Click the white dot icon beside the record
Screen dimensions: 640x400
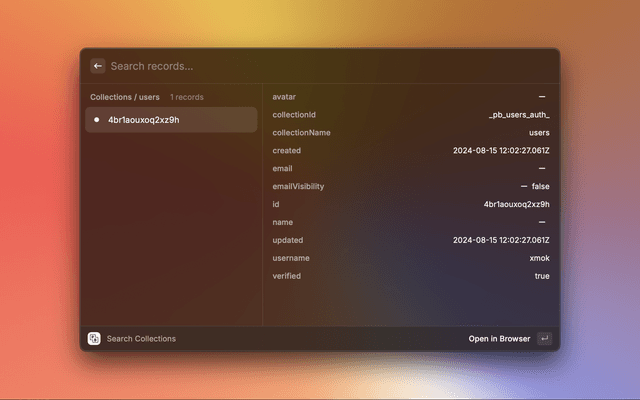97,120
